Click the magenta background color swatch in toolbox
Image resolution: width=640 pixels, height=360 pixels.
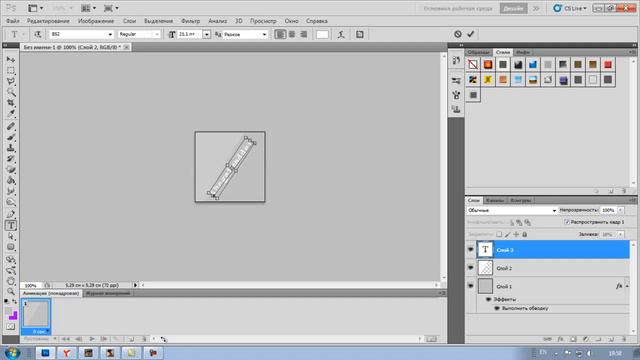pyautogui.click(x=13, y=316)
